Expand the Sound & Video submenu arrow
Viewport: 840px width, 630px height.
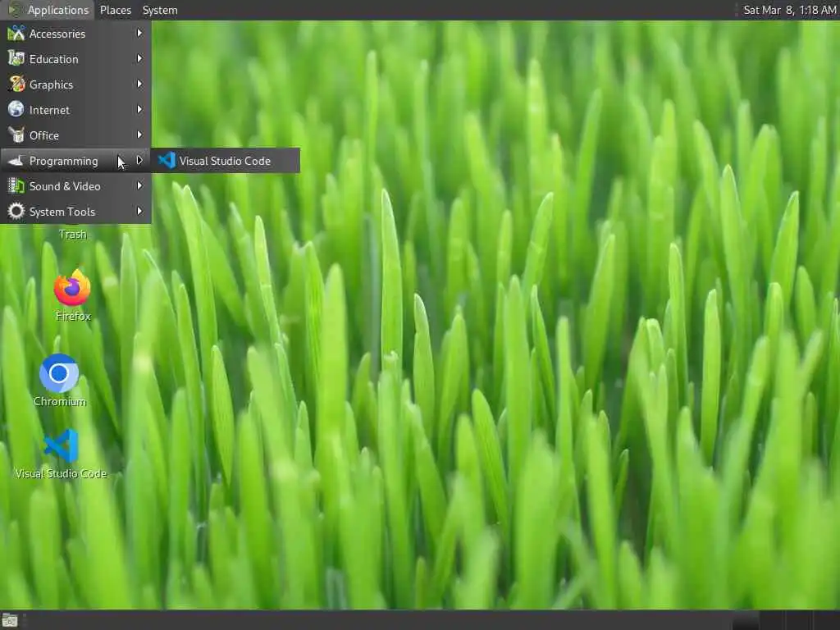click(x=139, y=186)
